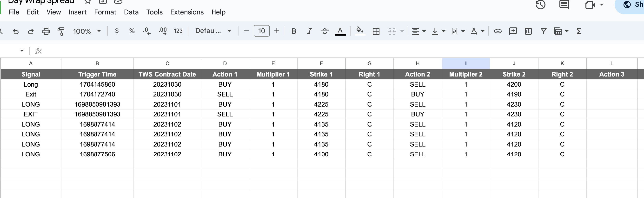The image size is (644, 198).
Task: Select column I header
Action: 466,64
